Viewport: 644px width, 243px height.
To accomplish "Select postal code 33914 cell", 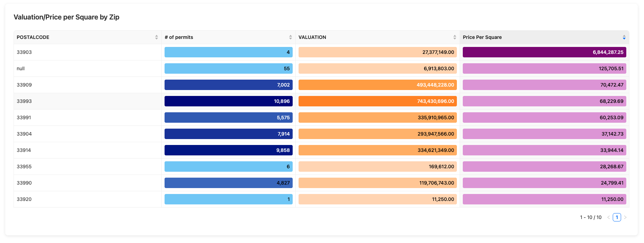I will (x=88, y=150).
